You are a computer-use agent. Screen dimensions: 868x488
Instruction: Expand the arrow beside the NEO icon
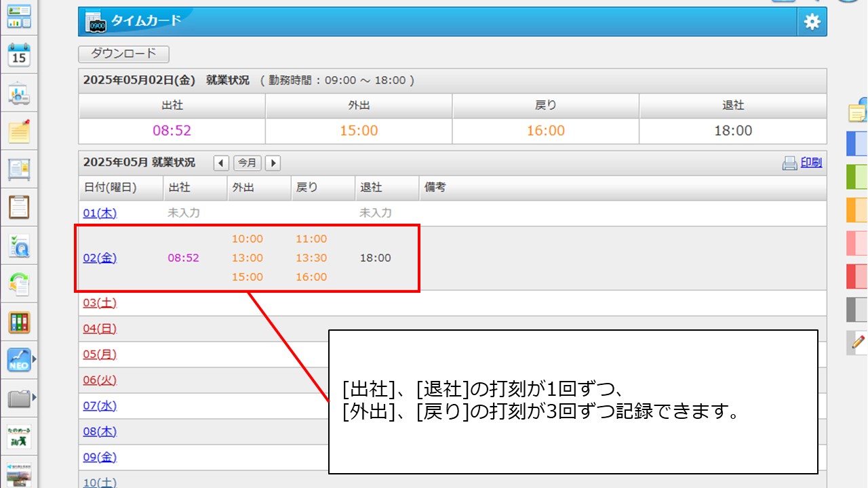click(x=34, y=359)
